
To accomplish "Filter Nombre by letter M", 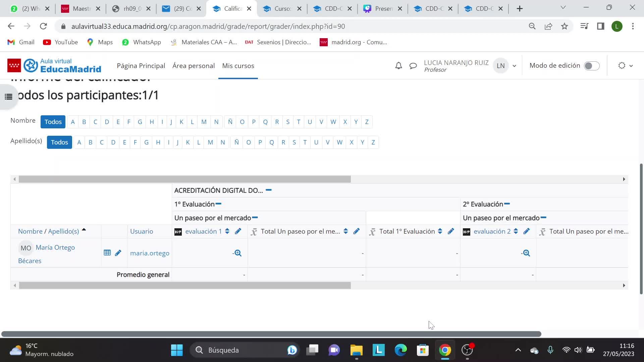I will pos(204,122).
